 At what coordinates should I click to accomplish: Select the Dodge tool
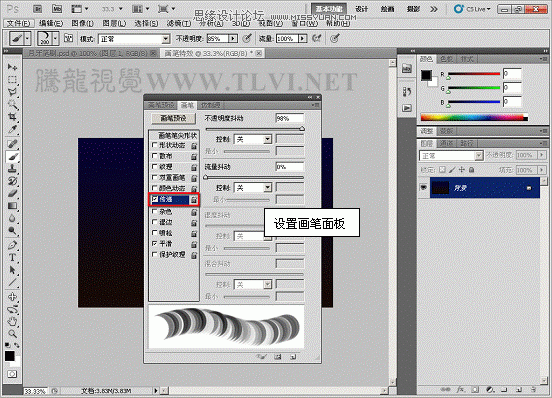pyautogui.click(x=12, y=231)
